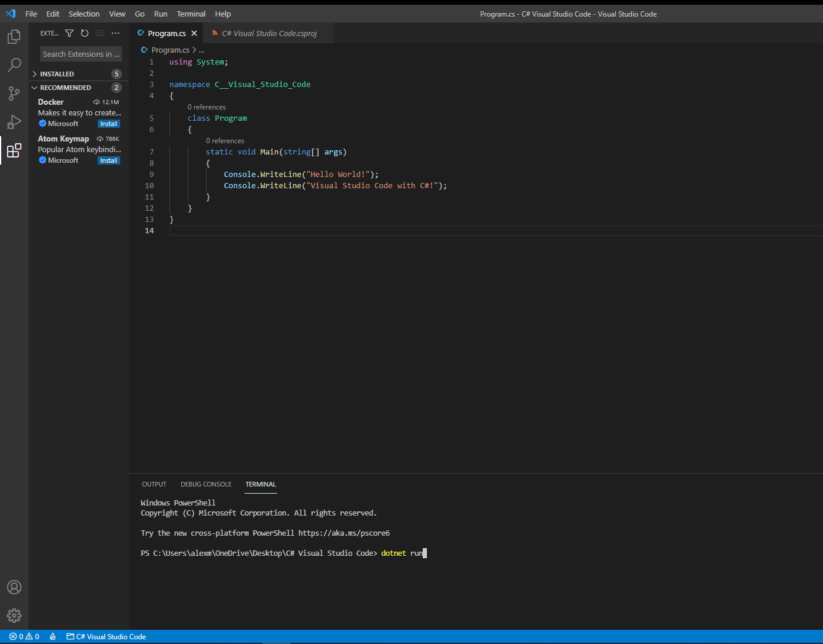Open the Terminal menu
The width and height of the screenshot is (823, 644).
point(191,14)
